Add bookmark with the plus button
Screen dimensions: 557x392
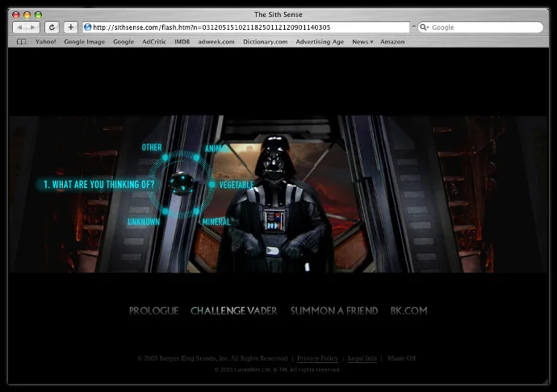71,27
